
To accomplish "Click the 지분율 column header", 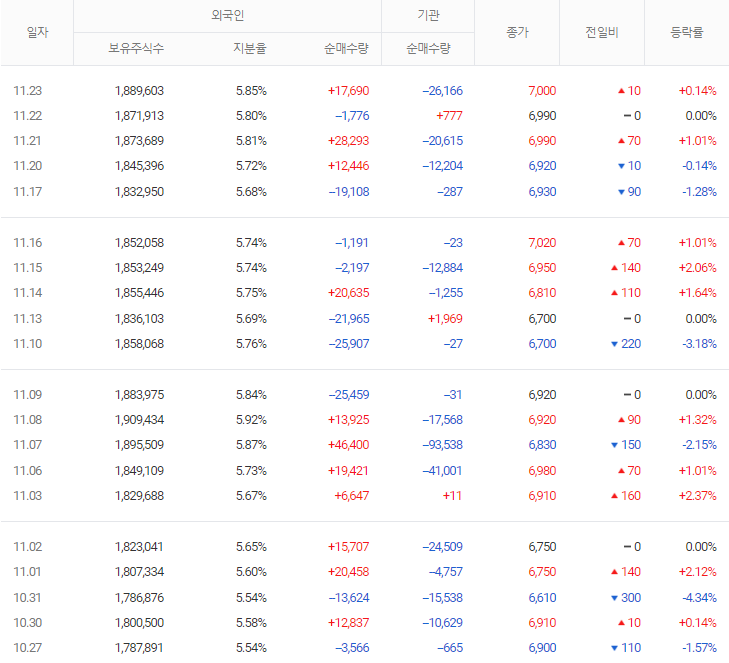I will 250,48.
